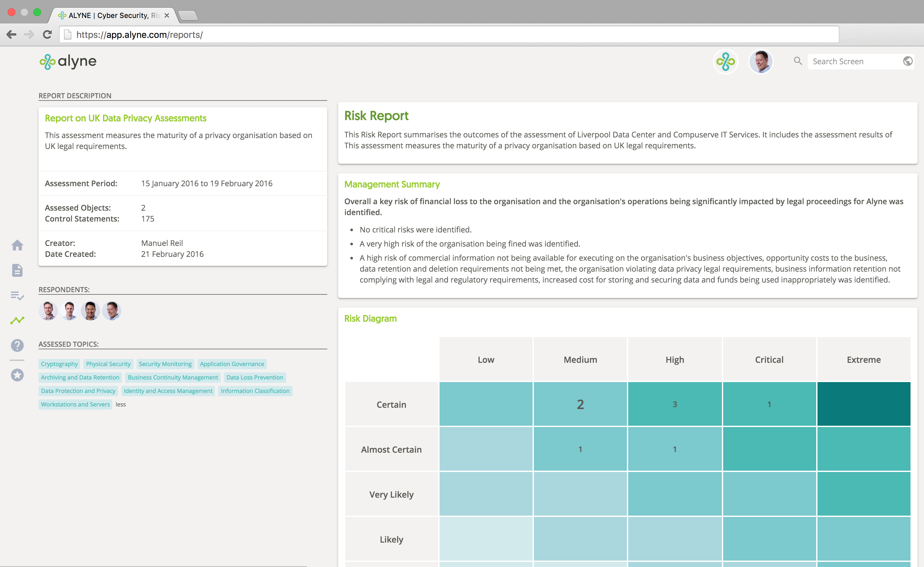Click the document icon in sidebar
Image resolution: width=924 pixels, height=567 pixels.
[x=17, y=270]
